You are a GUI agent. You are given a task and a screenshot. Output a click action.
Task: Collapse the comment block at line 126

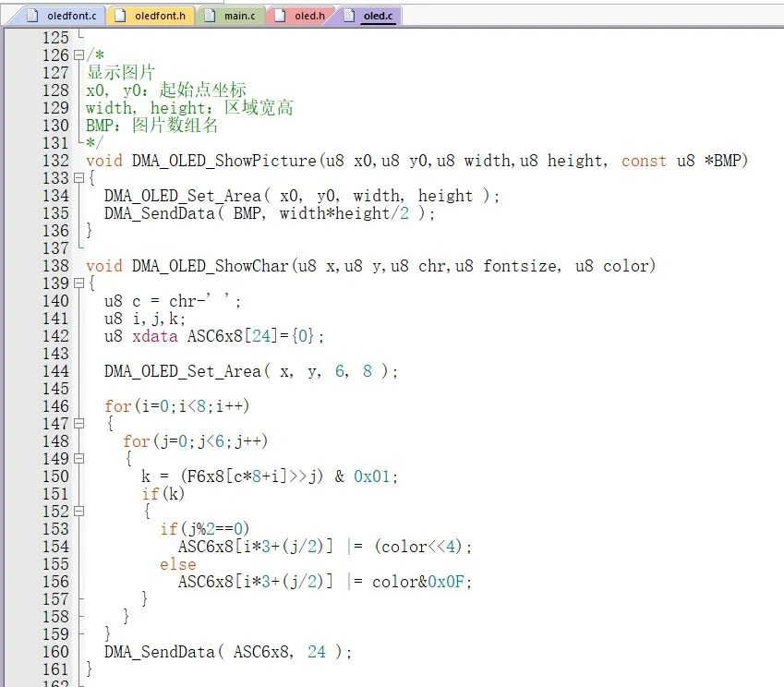[78, 55]
